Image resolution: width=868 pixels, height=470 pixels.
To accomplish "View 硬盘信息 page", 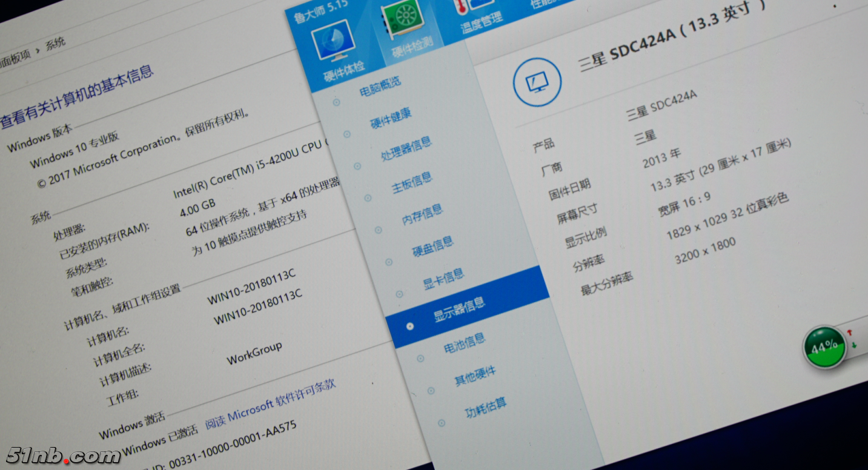I will click(432, 245).
